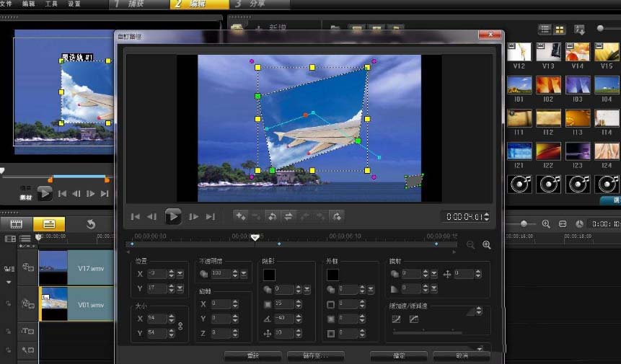Select the I02 thumbnail in library
Viewport: 621px width, 364px height.
[x=548, y=85]
